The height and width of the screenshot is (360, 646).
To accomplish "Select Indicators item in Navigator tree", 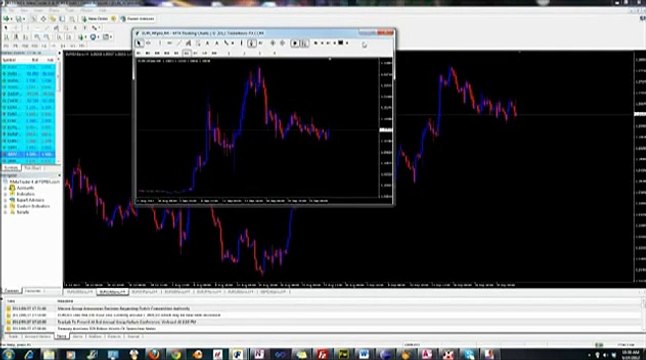I will [x=26, y=194].
